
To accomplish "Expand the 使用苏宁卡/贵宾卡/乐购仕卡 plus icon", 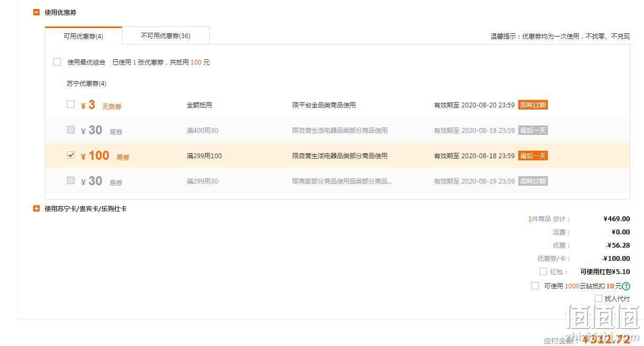I will click(36, 208).
